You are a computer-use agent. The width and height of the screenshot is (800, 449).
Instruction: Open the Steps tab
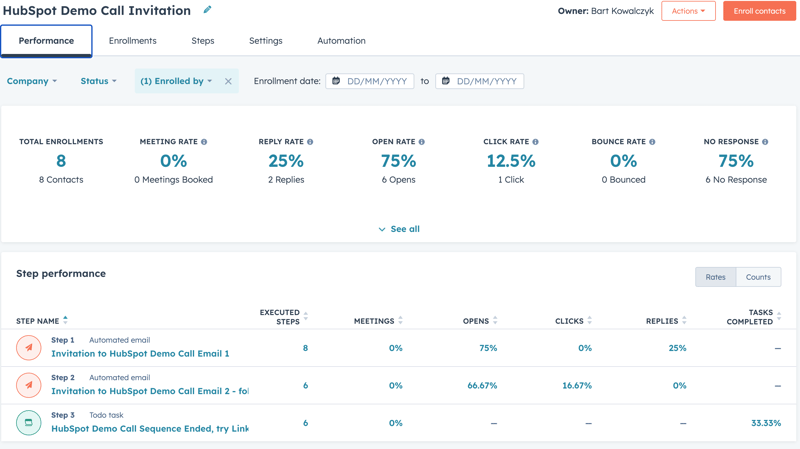(203, 41)
